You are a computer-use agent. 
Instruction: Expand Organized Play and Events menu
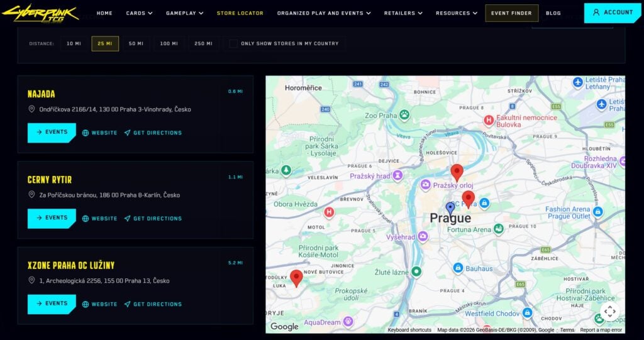pyautogui.click(x=324, y=13)
